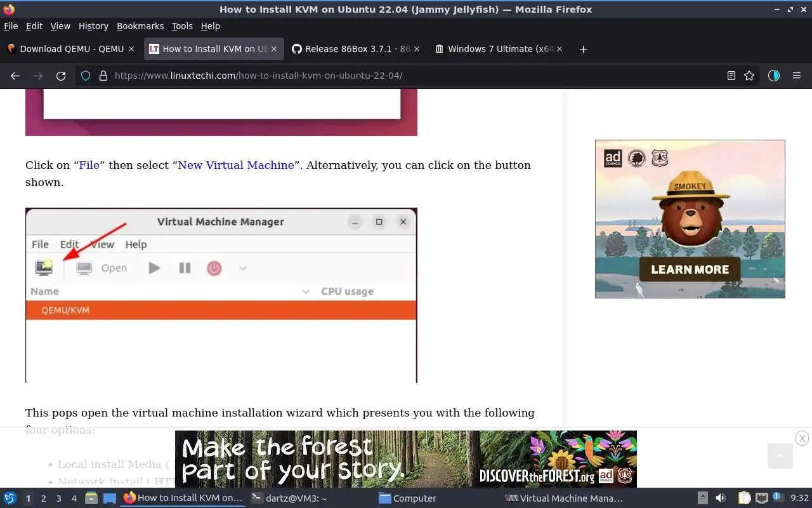The height and width of the screenshot is (508, 812).
Task: Click the Virtual Machine Manager screenshot image
Action: click(221, 295)
